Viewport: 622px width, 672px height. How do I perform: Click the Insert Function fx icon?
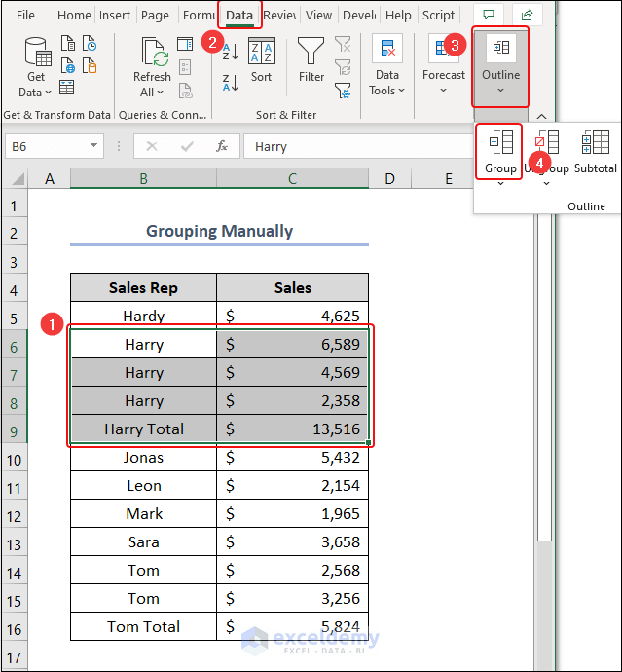[222, 146]
